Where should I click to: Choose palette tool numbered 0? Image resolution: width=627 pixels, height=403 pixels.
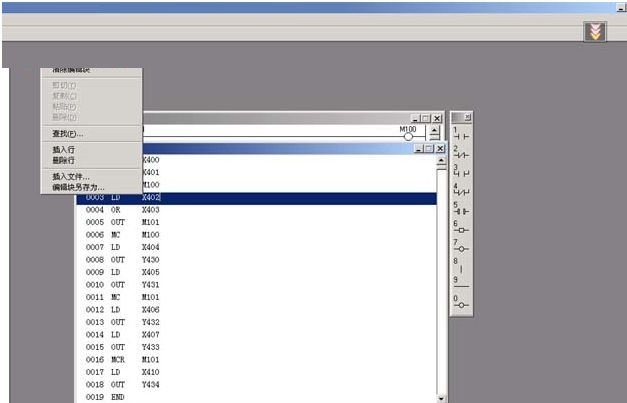[461, 302]
